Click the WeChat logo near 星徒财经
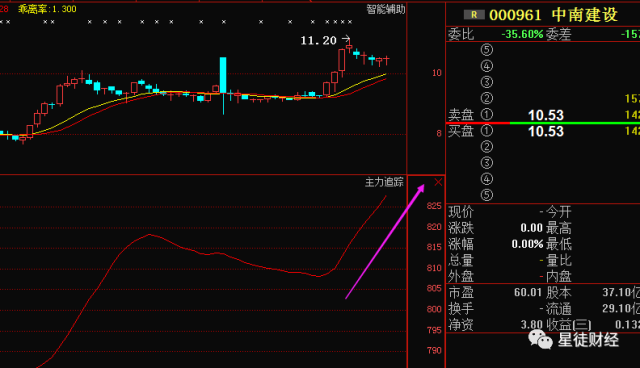This screenshot has width=640, height=368. tap(540, 339)
